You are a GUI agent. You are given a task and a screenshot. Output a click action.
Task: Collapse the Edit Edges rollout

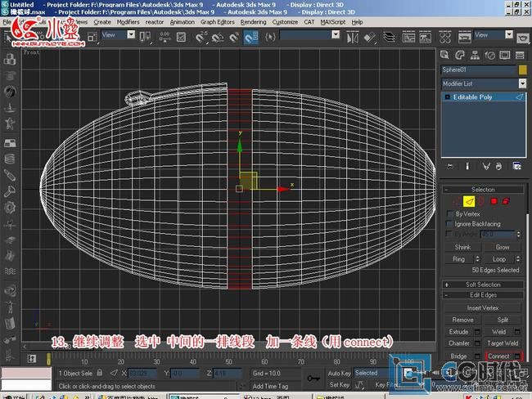click(483, 295)
